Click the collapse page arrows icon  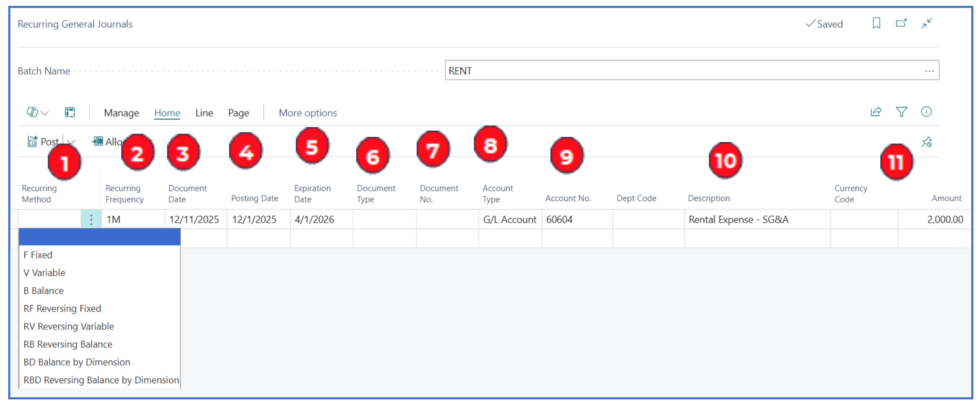point(927,24)
